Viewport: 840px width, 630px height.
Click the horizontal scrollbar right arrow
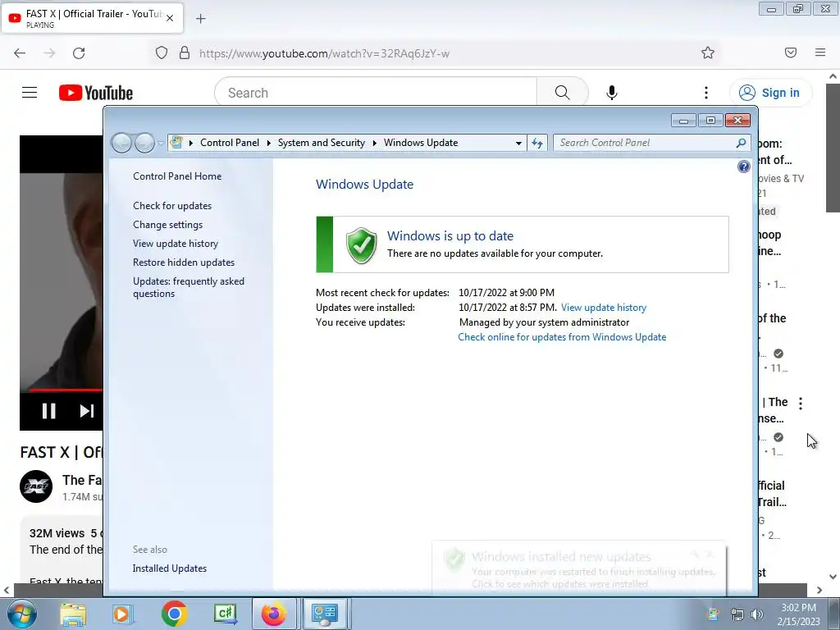[x=819, y=590]
